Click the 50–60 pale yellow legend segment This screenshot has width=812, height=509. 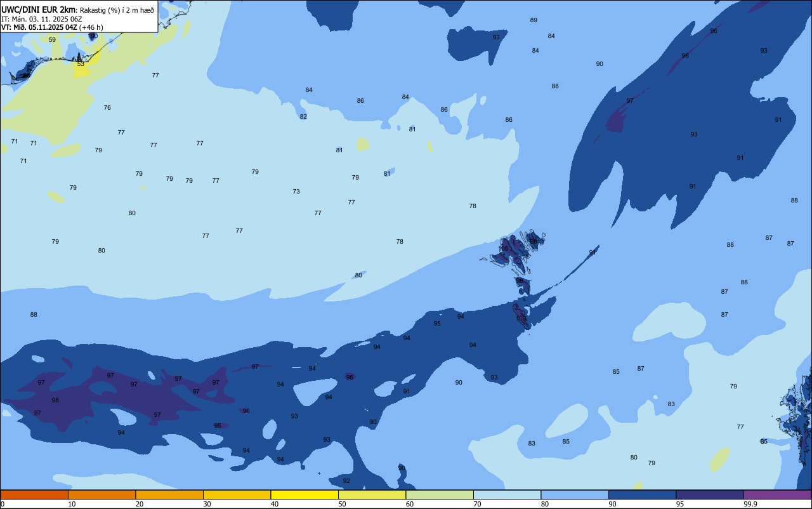(x=372, y=494)
